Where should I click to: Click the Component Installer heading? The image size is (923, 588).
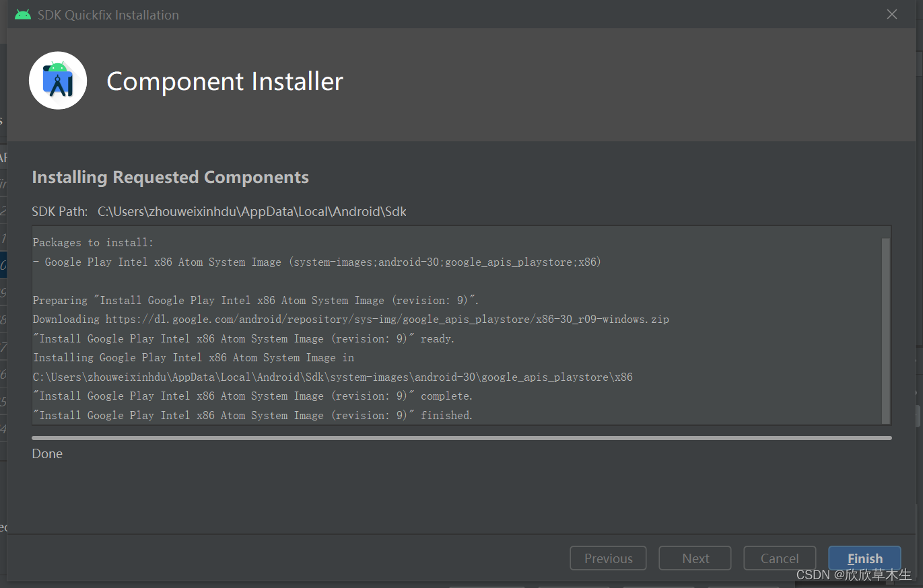[225, 81]
